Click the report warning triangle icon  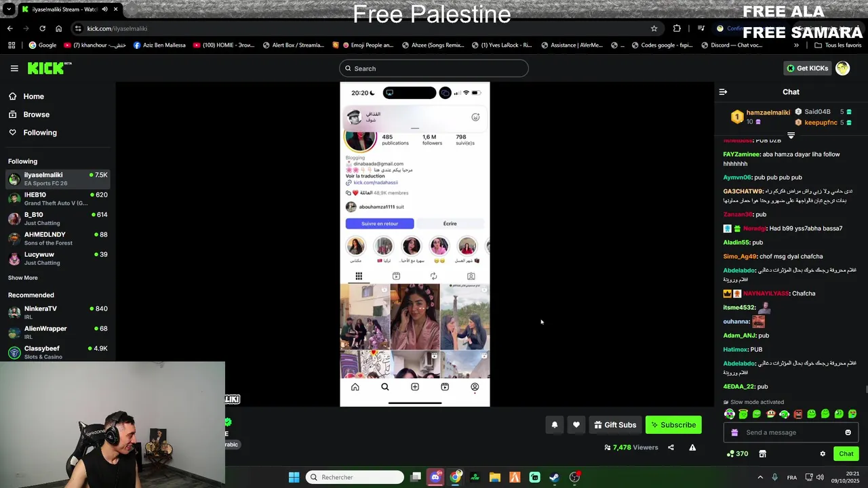[x=692, y=447]
